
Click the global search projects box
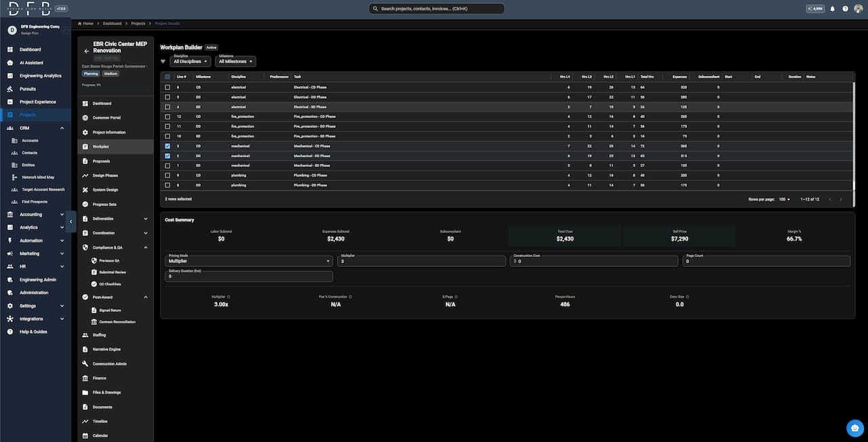(437, 9)
